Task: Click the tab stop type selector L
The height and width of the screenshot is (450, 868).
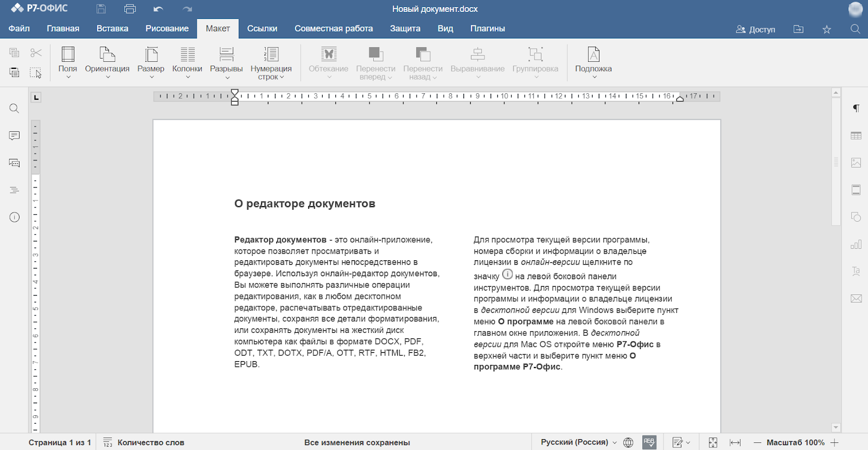Action: pos(36,98)
